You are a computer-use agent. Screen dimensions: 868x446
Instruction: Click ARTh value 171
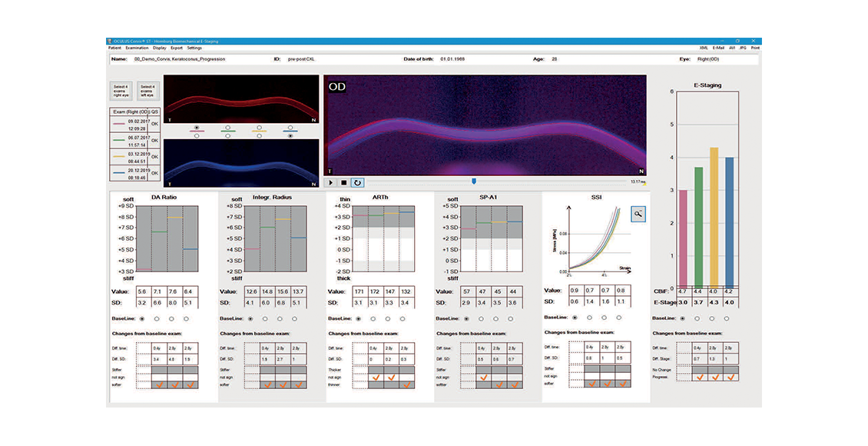(359, 292)
